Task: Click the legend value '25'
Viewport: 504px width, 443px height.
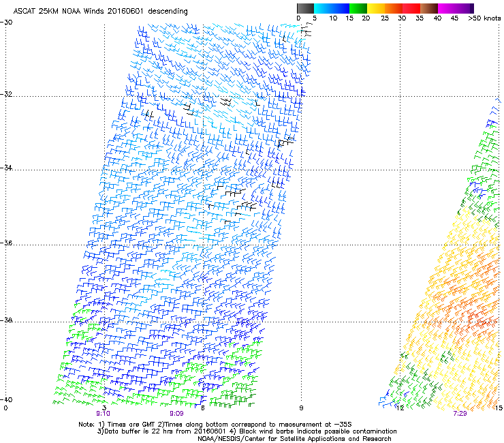Action: 385,18
